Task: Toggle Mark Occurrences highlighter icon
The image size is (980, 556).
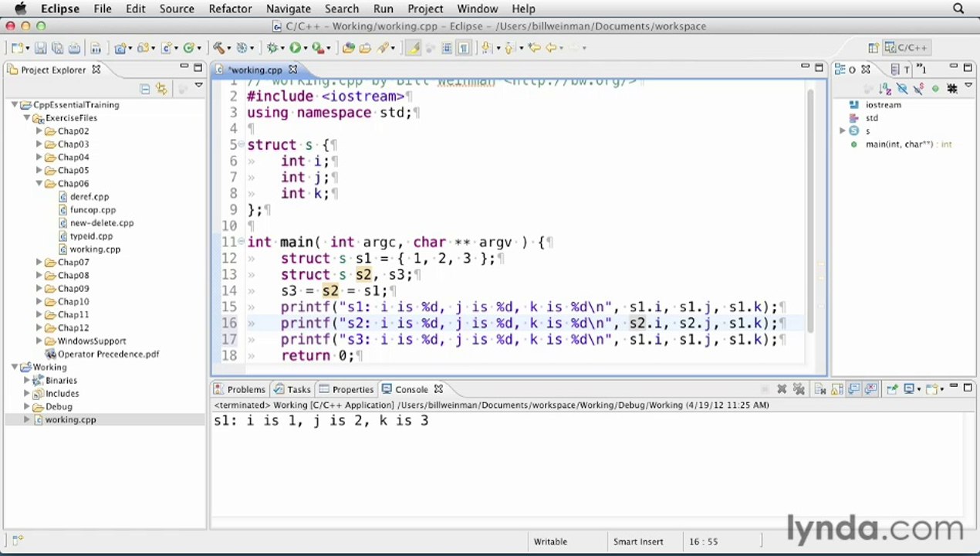Action: pos(413,48)
